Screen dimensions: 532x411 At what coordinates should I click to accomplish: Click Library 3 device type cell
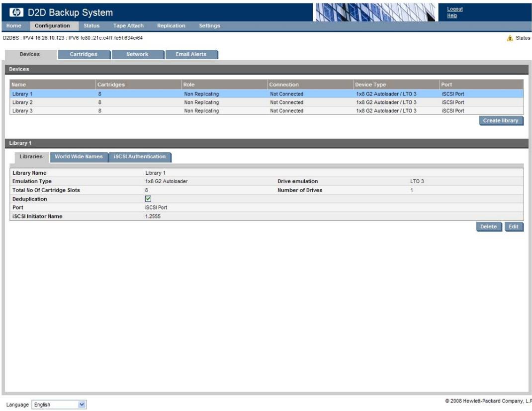[386, 111]
